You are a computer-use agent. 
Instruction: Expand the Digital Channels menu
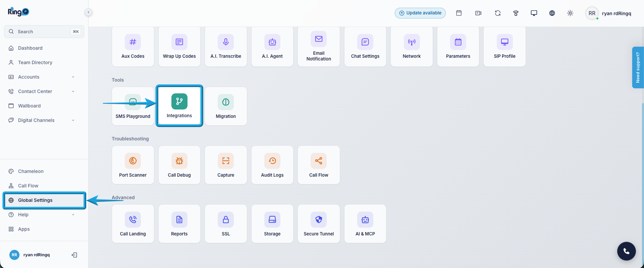click(44, 120)
